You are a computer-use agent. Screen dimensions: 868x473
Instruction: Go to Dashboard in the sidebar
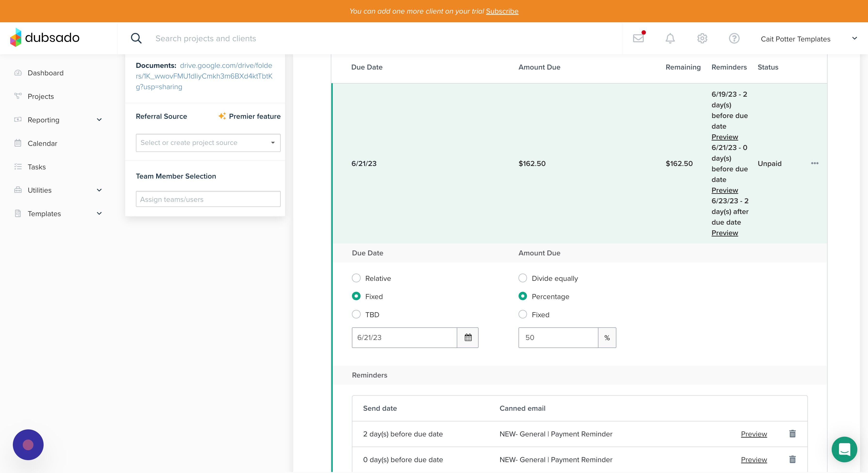46,73
